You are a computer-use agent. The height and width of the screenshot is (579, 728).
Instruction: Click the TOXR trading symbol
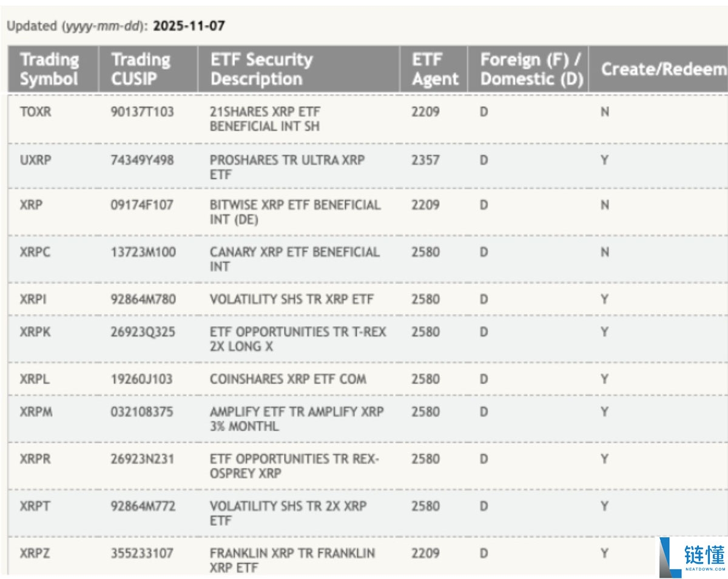(35, 112)
